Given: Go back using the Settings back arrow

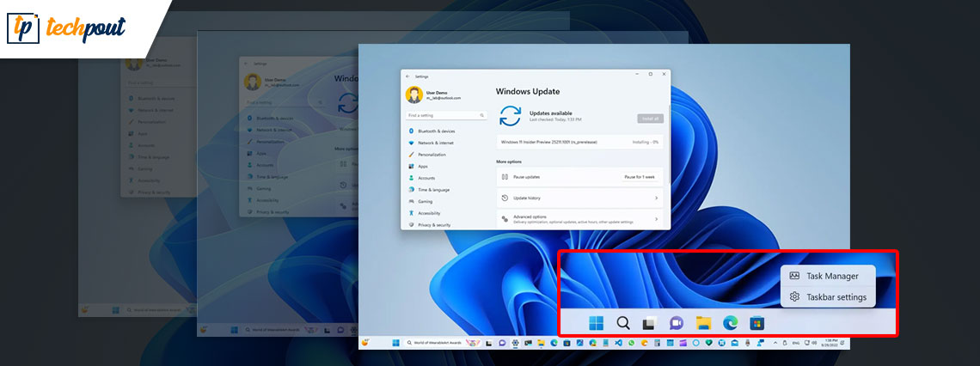Looking at the screenshot, I should coord(408,76).
